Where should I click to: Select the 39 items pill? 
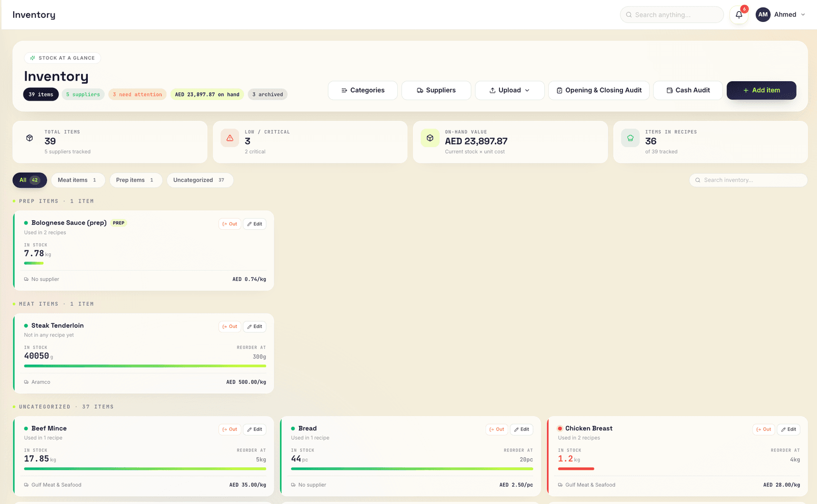tap(41, 94)
